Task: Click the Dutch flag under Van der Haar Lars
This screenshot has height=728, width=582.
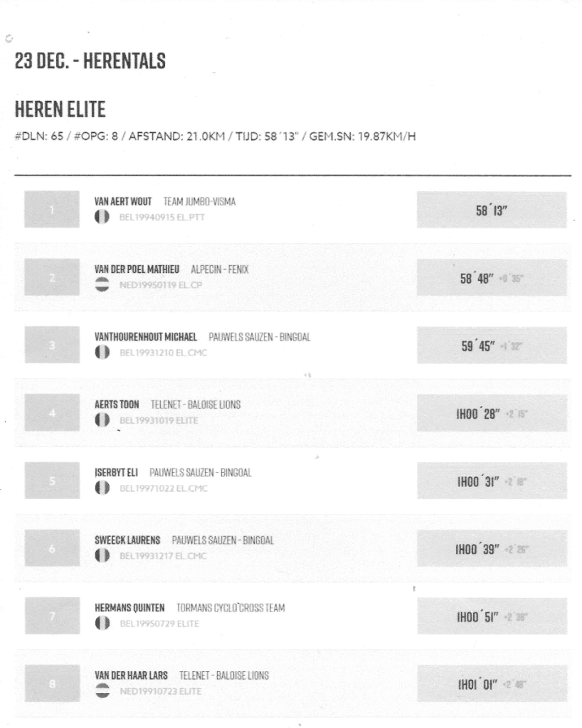Action: coord(102,690)
